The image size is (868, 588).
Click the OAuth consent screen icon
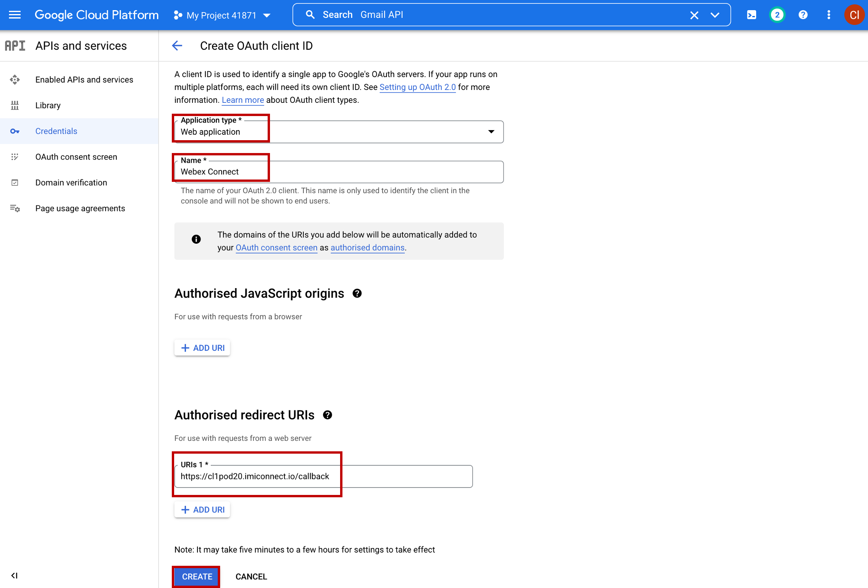coord(16,157)
